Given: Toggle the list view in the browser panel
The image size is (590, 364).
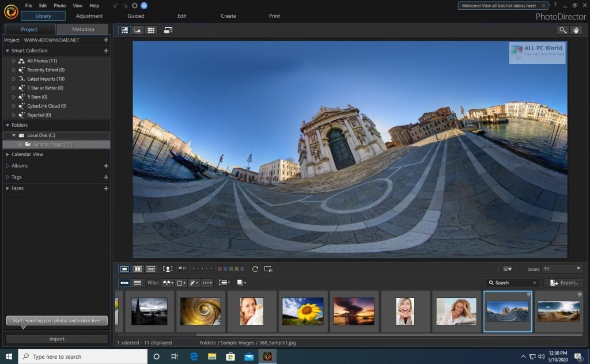Looking at the screenshot, I should (138, 282).
